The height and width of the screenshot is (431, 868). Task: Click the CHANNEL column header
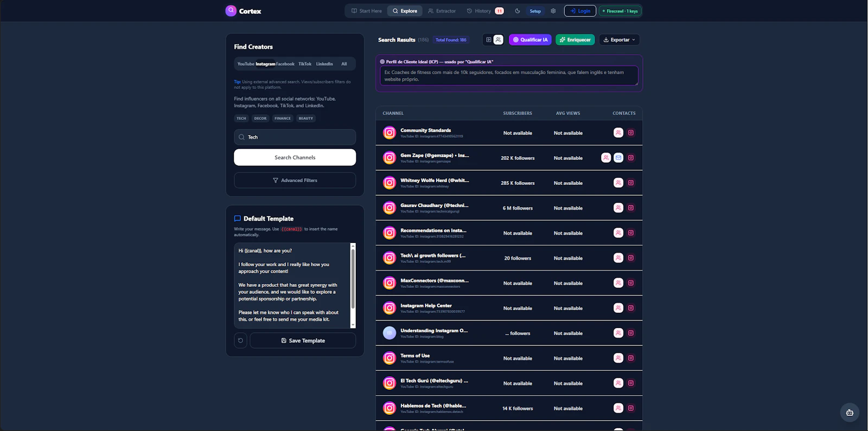(x=393, y=113)
